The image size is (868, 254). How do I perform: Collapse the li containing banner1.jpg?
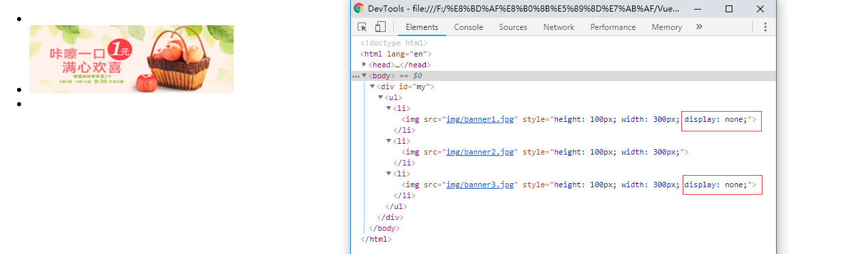(389, 108)
